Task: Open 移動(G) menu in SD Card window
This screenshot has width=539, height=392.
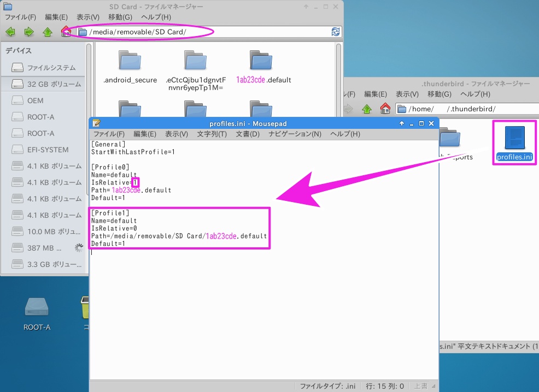Action: point(120,17)
